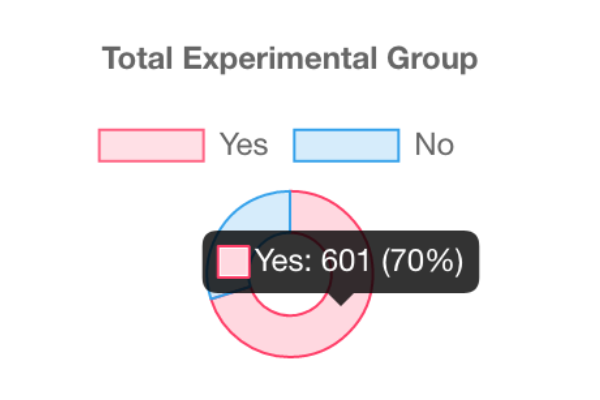Toggle the No dataset via its legend label
This screenshot has height=400, width=600.
click(x=434, y=145)
